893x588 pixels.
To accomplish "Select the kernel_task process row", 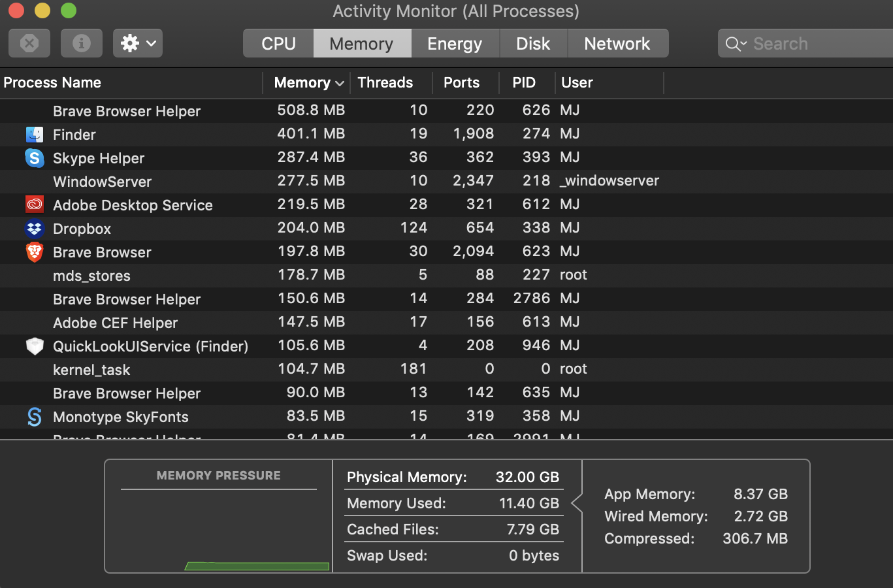I will 446,370.
